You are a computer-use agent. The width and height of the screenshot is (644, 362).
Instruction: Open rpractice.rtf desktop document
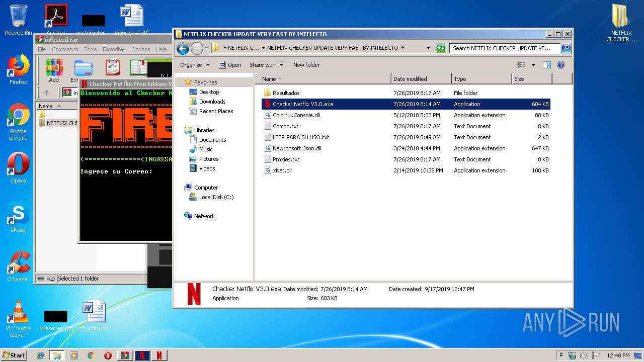(94, 316)
